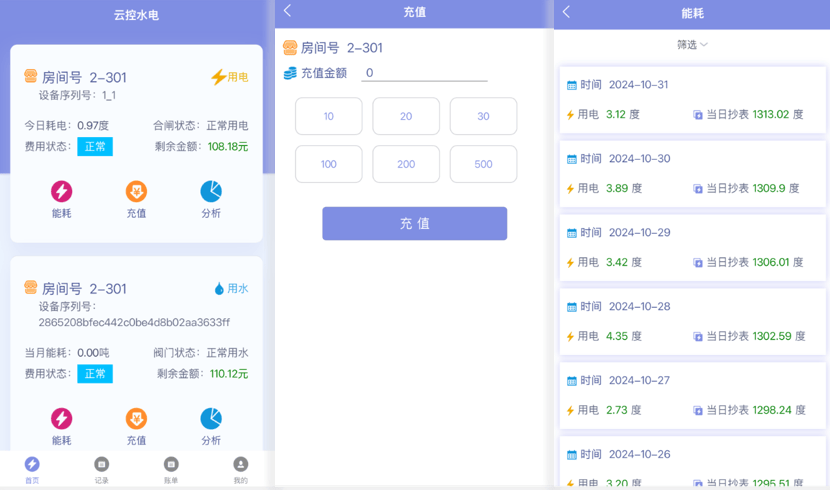Open 分析 pie chart icon in electricity card
Image resolution: width=830 pixels, height=490 pixels.
click(x=211, y=191)
